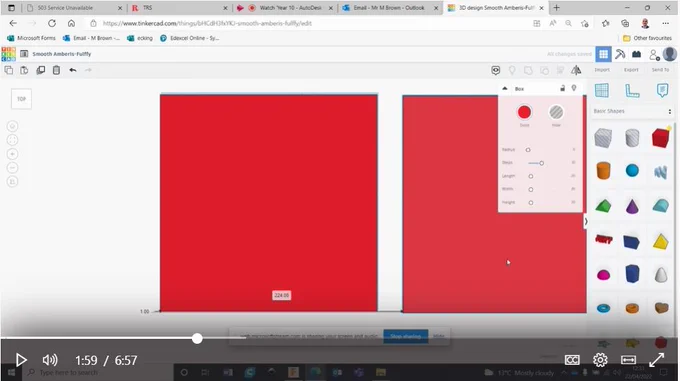Click the Group shapes icon
680x381 pixels.
pyautogui.click(x=528, y=70)
